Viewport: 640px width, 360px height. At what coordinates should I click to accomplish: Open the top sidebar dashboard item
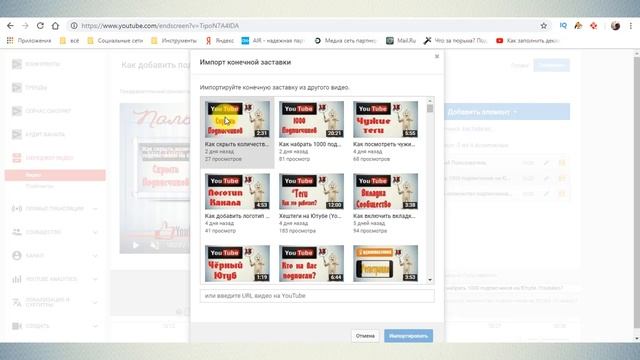click(36, 64)
